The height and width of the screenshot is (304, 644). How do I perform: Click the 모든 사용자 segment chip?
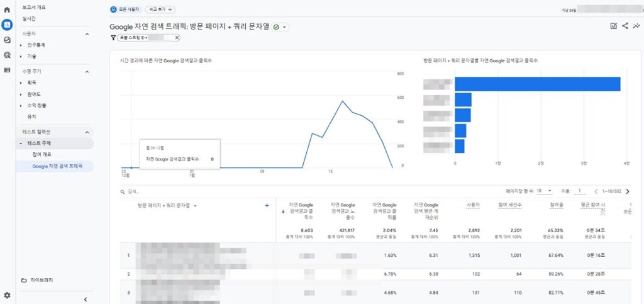click(125, 9)
